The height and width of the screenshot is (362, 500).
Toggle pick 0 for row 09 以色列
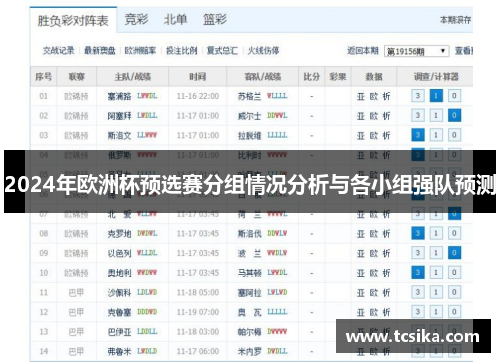454,253
